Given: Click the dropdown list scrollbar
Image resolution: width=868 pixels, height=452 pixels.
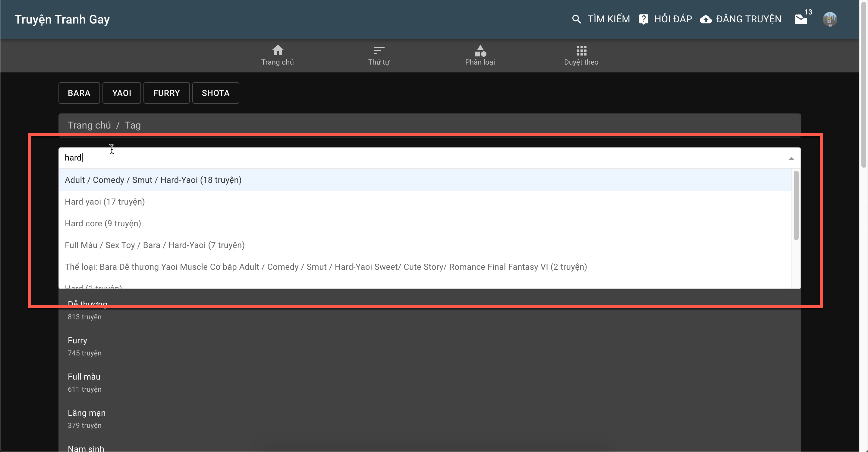Looking at the screenshot, I should tap(796, 206).
